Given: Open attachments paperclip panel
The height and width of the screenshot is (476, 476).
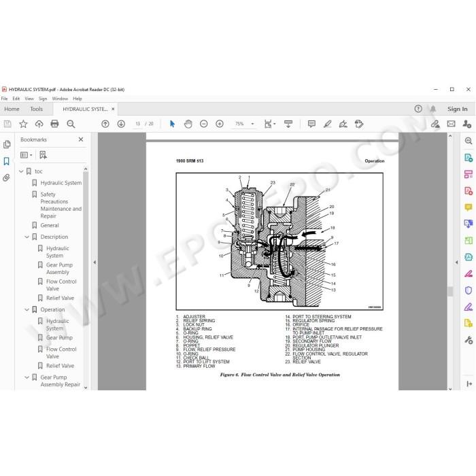Looking at the screenshot, I should [6, 177].
